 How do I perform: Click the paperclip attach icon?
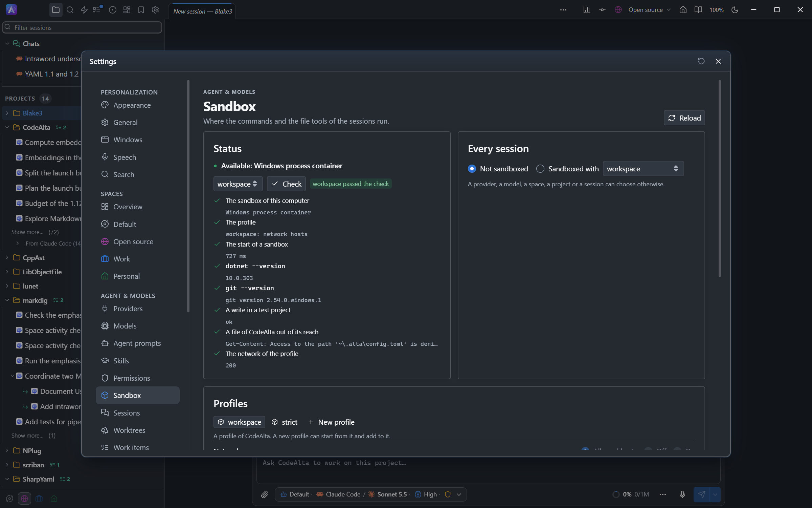click(265, 494)
